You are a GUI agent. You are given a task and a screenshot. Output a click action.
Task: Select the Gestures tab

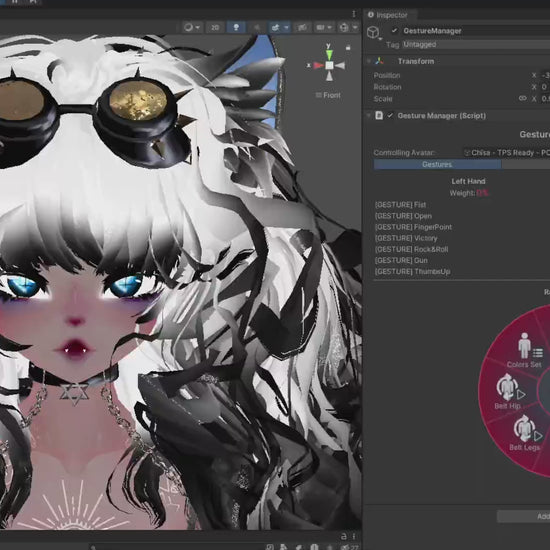click(x=437, y=164)
